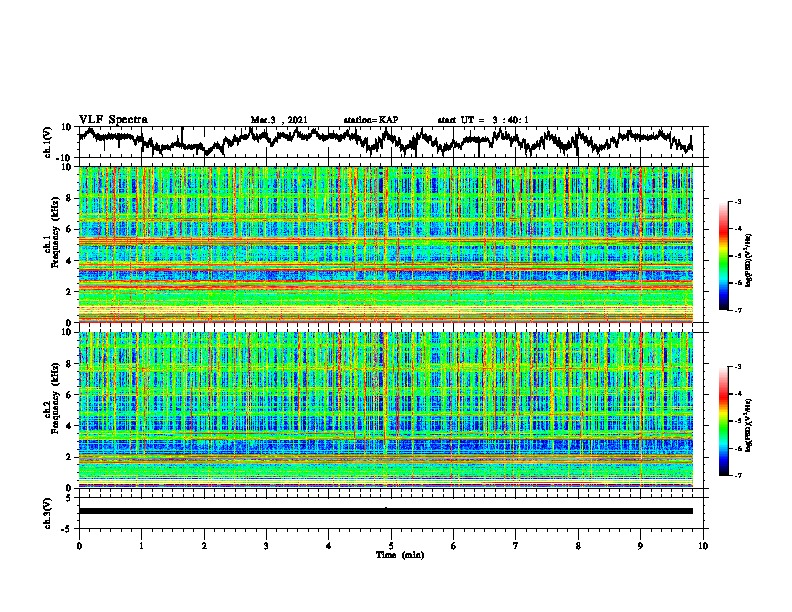This screenshot has height=612, width=792.
Task: Click the time axis tick label "4"
Action: coord(329,546)
